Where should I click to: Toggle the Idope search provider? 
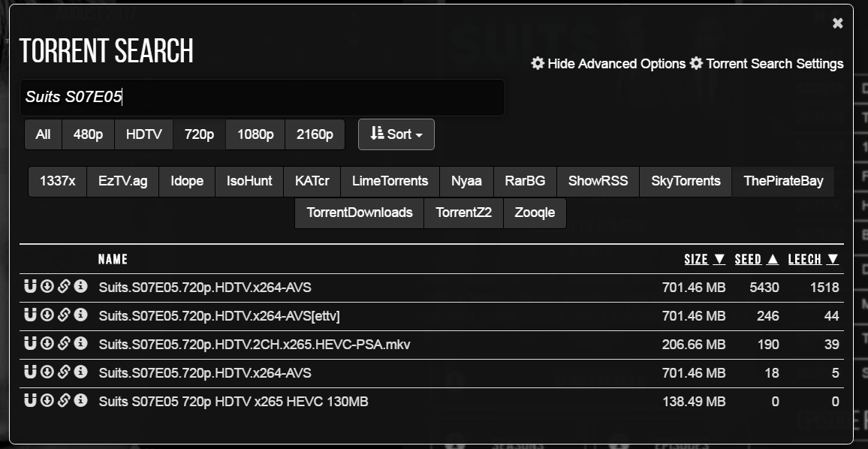coord(187,182)
